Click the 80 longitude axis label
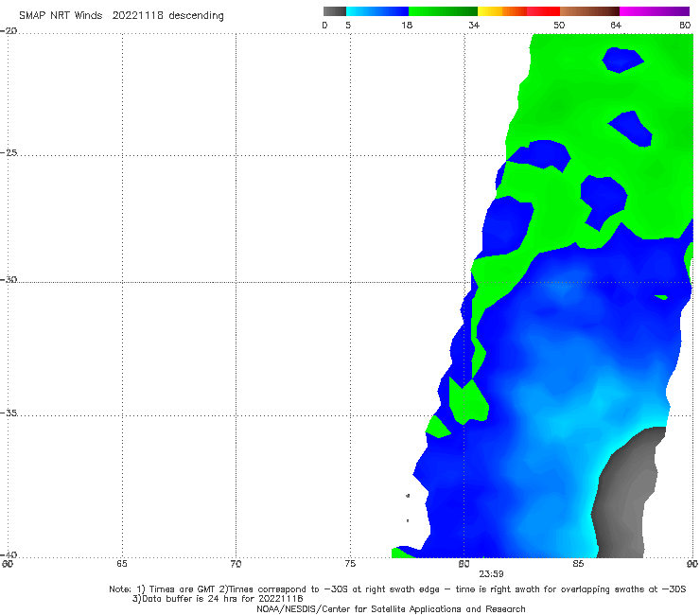The height and width of the screenshot is (615, 700). pyautogui.click(x=464, y=564)
